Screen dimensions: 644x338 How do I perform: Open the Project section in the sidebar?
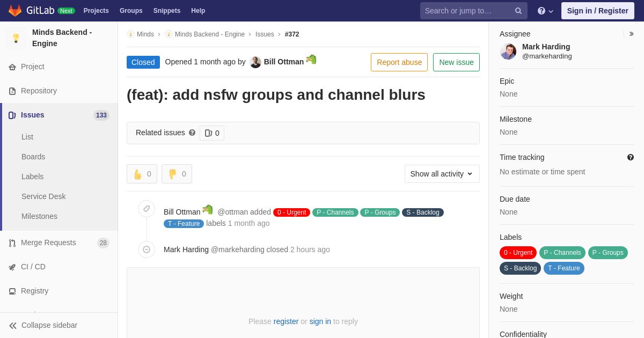33,67
